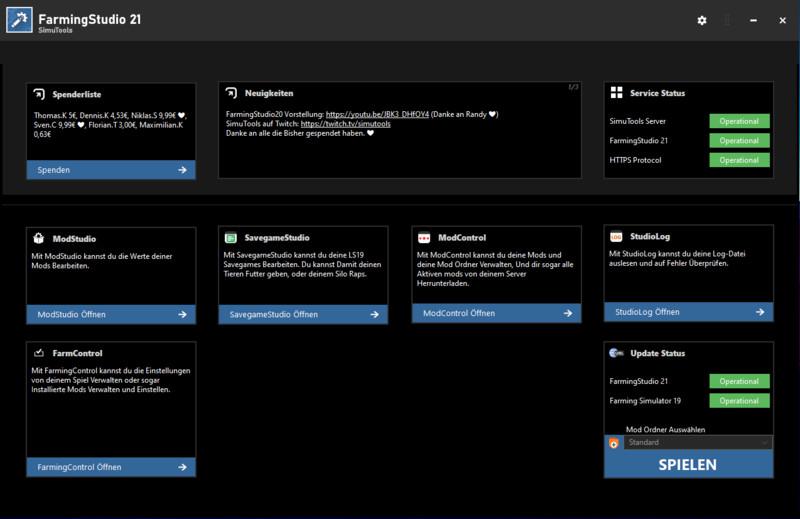Click the Spenderliste panel icon
The height and width of the screenshot is (519, 800).
click(38, 94)
